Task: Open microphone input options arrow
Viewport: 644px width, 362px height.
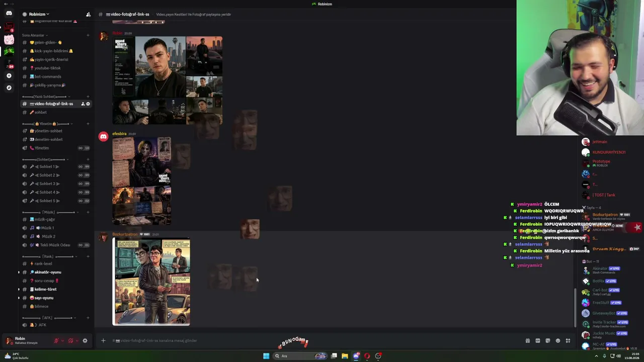Action: (x=62, y=341)
